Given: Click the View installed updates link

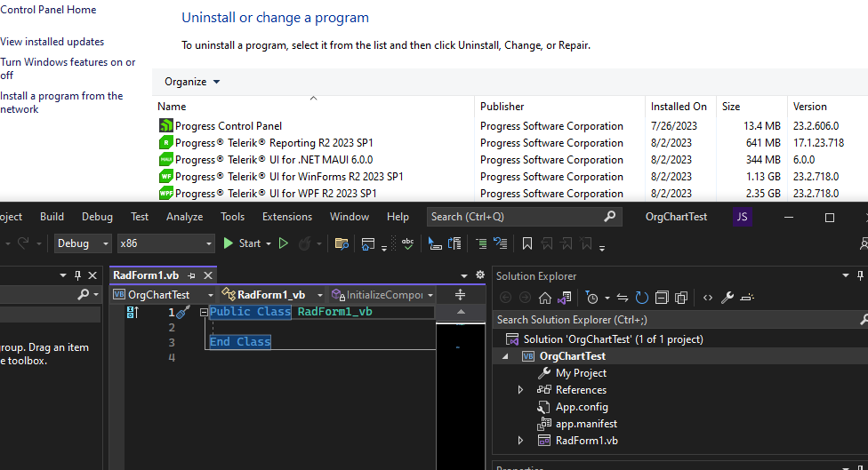Looking at the screenshot, I should [x=52, y=42].
